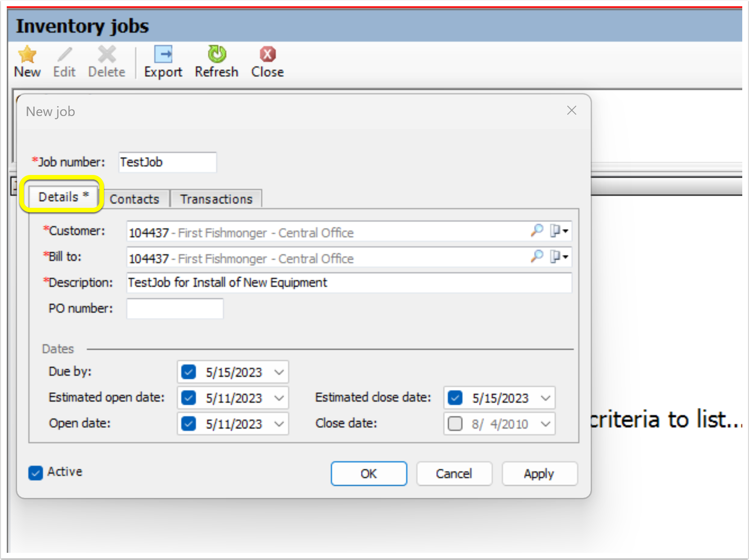749x560 pixels.
Task: Toggle the Due by date checkbox
Action: pyautogui.click(x=188, y=372)
